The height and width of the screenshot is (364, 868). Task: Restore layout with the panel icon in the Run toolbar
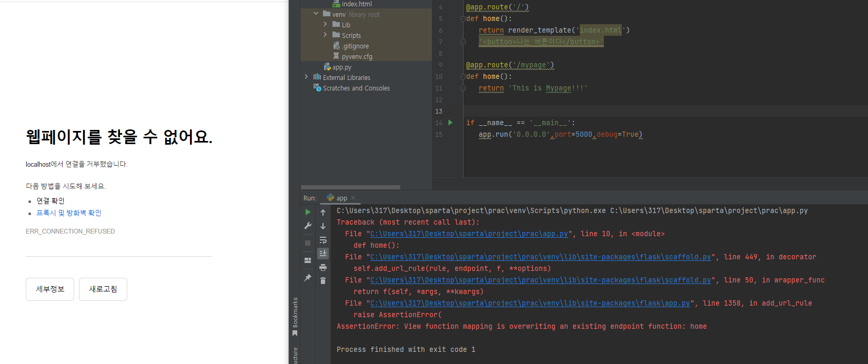point(308,260)
